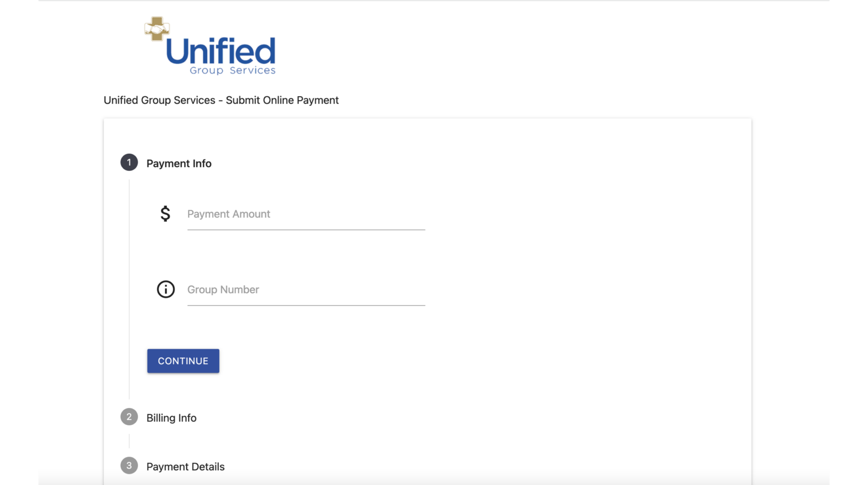Screen dimensions: 868x485
Task: Select the Billing Info step label
Action: (x=171, y=418)
